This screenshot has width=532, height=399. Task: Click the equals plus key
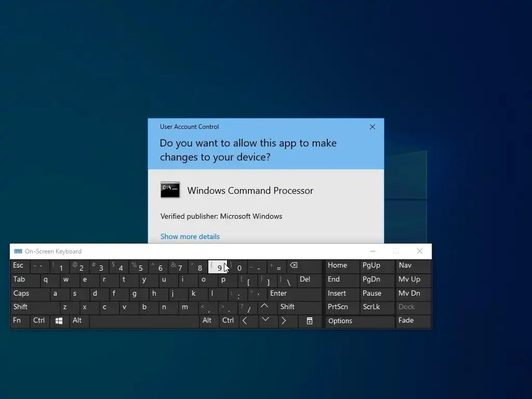pyautogui.click(x=276, y=267)
